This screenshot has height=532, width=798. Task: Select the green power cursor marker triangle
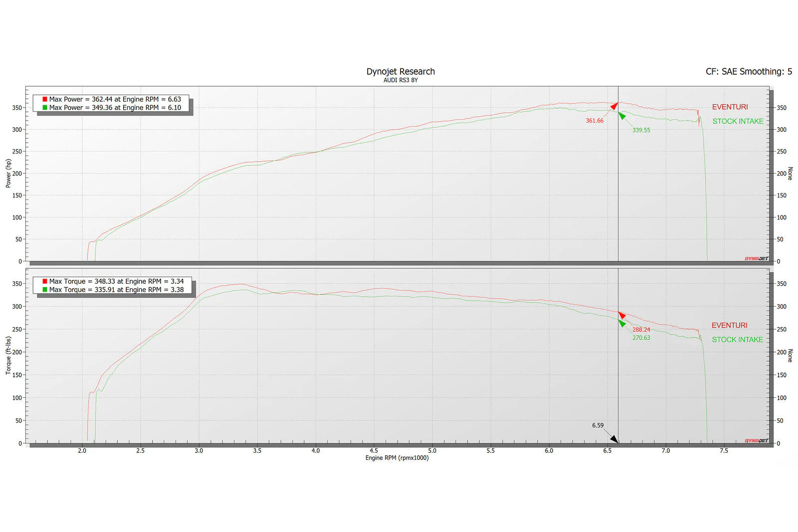[621, 115]
